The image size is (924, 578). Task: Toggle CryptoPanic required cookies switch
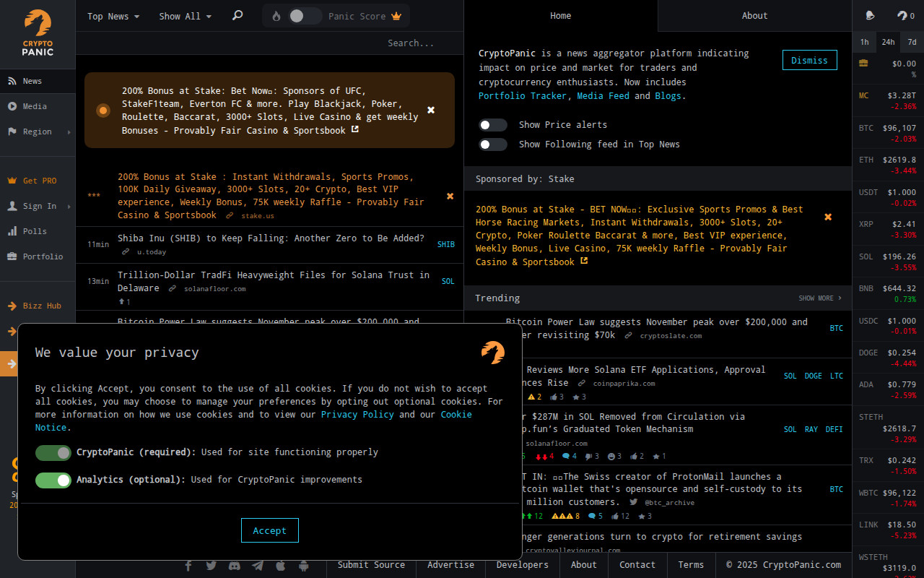[53, 453]
